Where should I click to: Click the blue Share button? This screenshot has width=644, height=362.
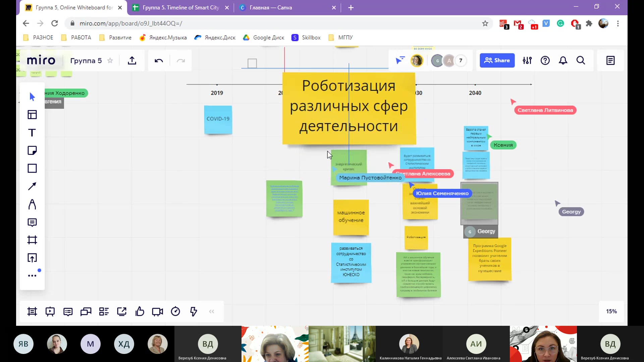[x=497, y=60]
